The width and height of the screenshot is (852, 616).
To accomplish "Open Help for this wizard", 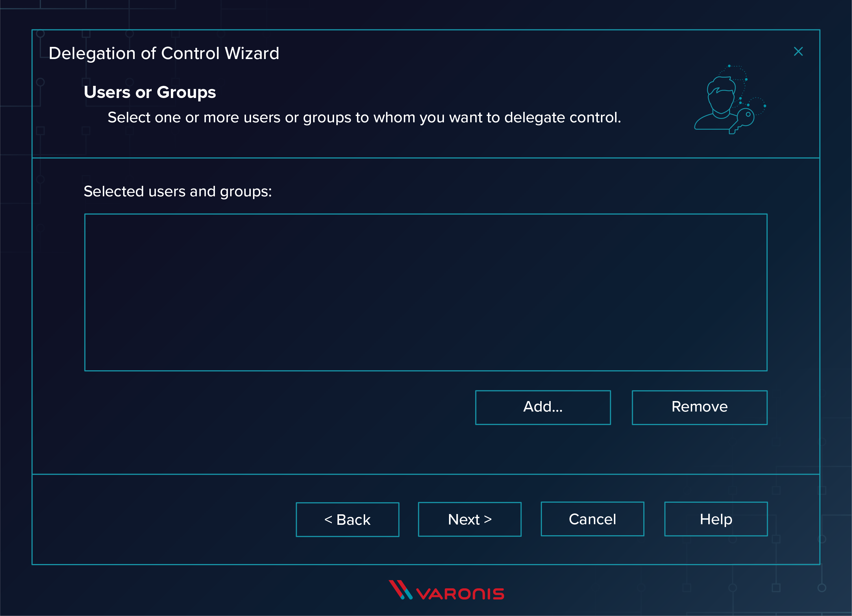I will 716,519.
